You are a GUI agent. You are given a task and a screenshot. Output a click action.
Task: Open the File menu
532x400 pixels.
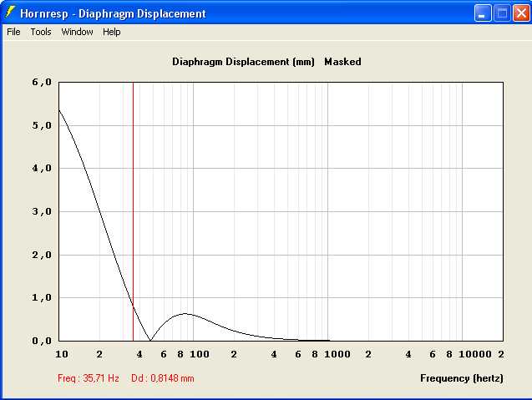pos(13,32)
